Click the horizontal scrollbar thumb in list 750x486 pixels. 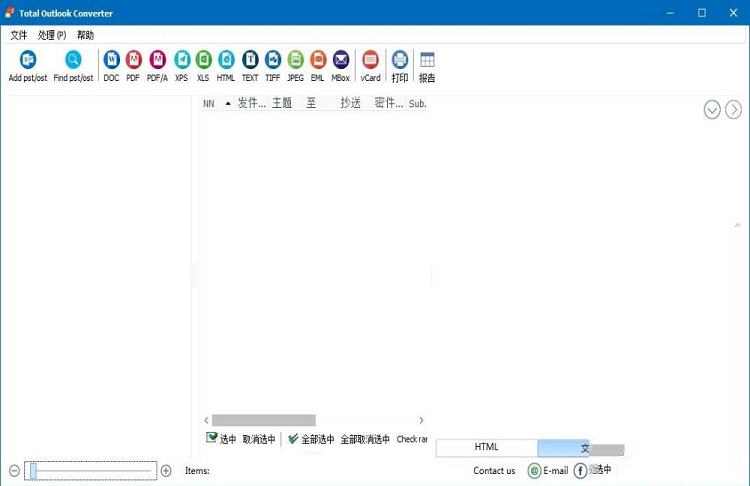pos(264,420)
